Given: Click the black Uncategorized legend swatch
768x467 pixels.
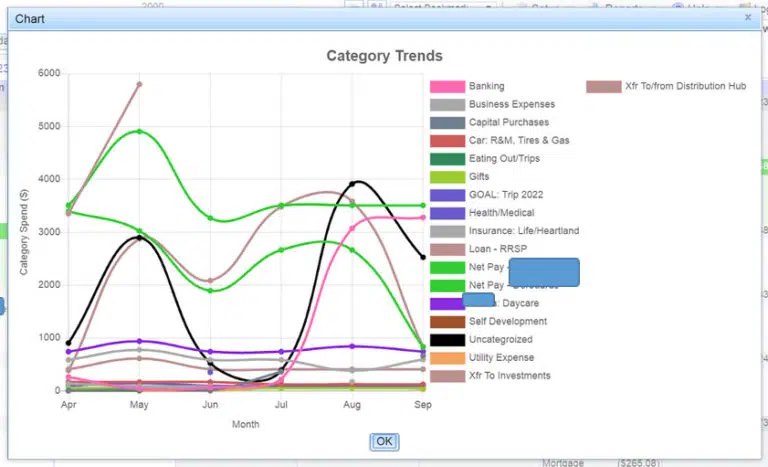Looking at the screenshot, I should [446, 339].
